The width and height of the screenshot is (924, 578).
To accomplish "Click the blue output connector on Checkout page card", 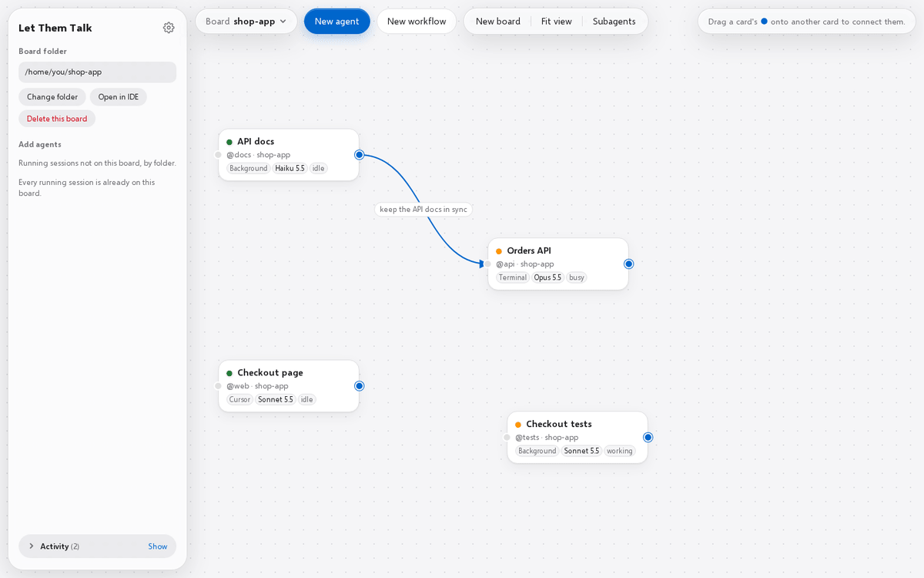I will [x=359, y=386].
